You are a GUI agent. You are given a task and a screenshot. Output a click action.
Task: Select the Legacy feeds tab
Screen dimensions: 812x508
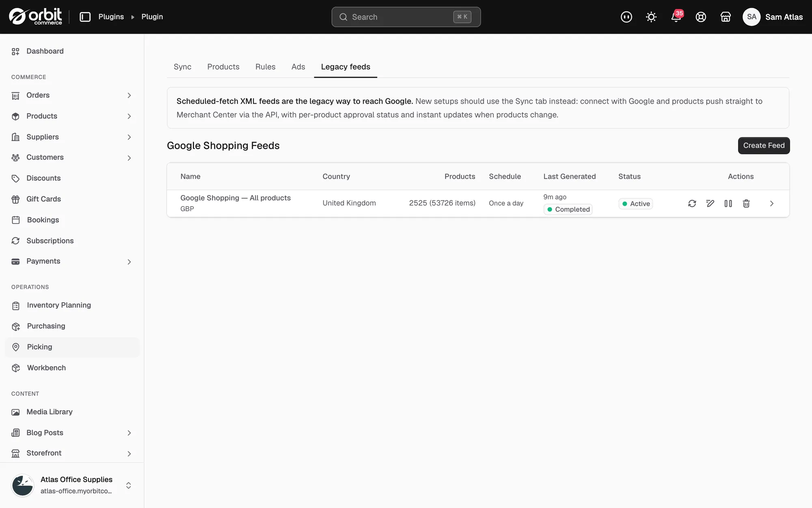pyautogui.click(x=346, y=67)
